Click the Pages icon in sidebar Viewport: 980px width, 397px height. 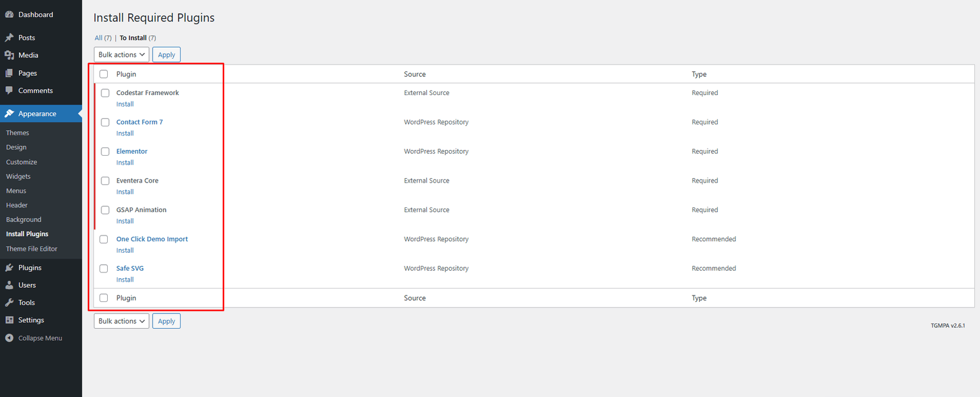click(x=9, y=73)
